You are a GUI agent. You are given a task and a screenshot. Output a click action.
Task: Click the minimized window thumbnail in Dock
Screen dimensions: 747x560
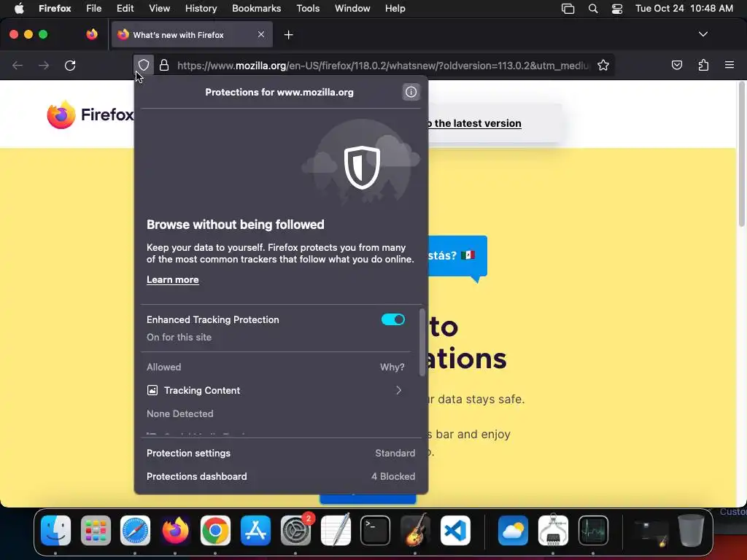651,532
